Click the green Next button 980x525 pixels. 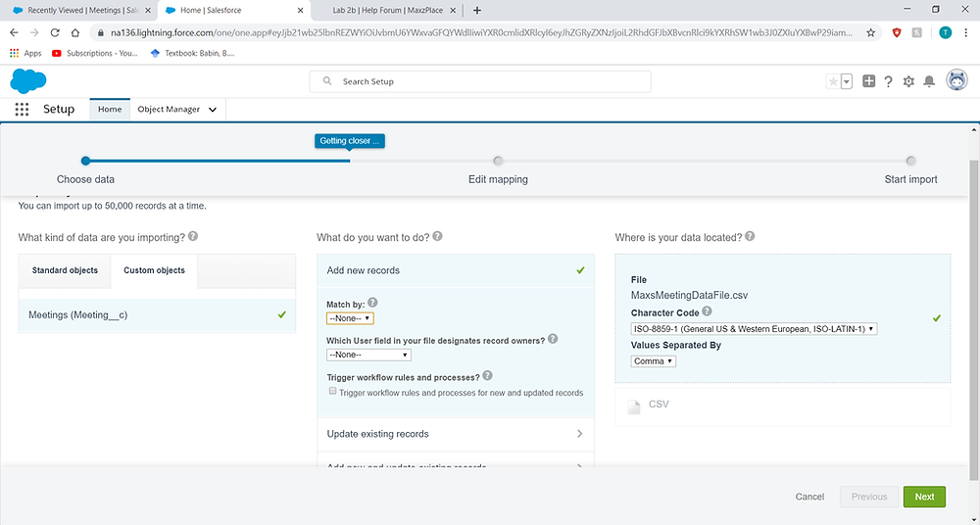[x=924, y=497]
